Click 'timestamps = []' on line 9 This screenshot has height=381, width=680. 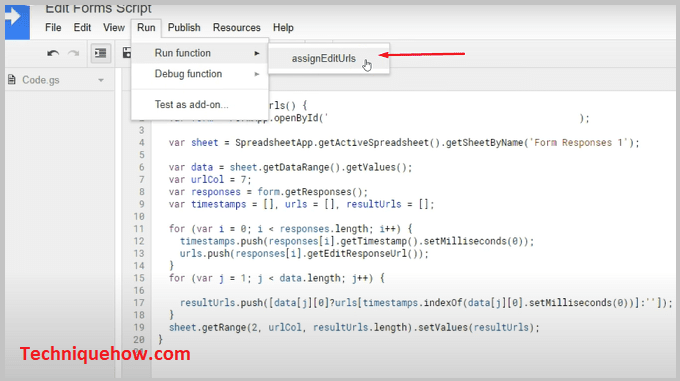(x=232, y=204)
